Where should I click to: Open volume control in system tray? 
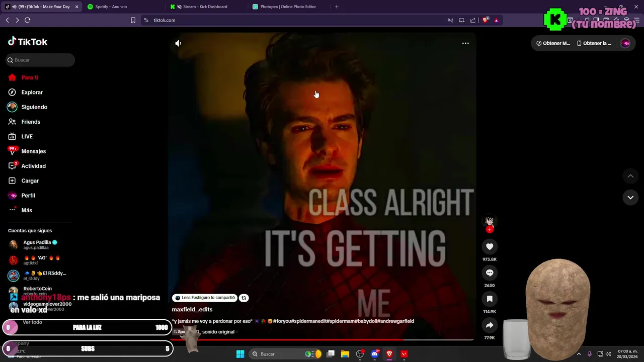tap(608, 354)
